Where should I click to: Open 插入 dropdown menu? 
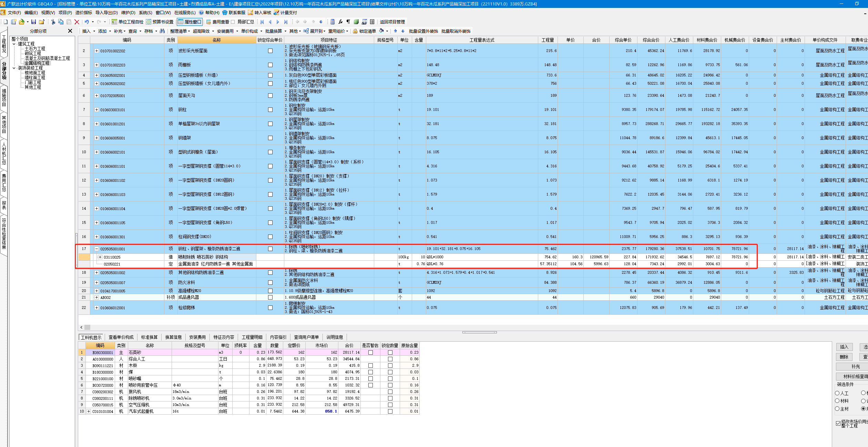click(x=89, y=31)
